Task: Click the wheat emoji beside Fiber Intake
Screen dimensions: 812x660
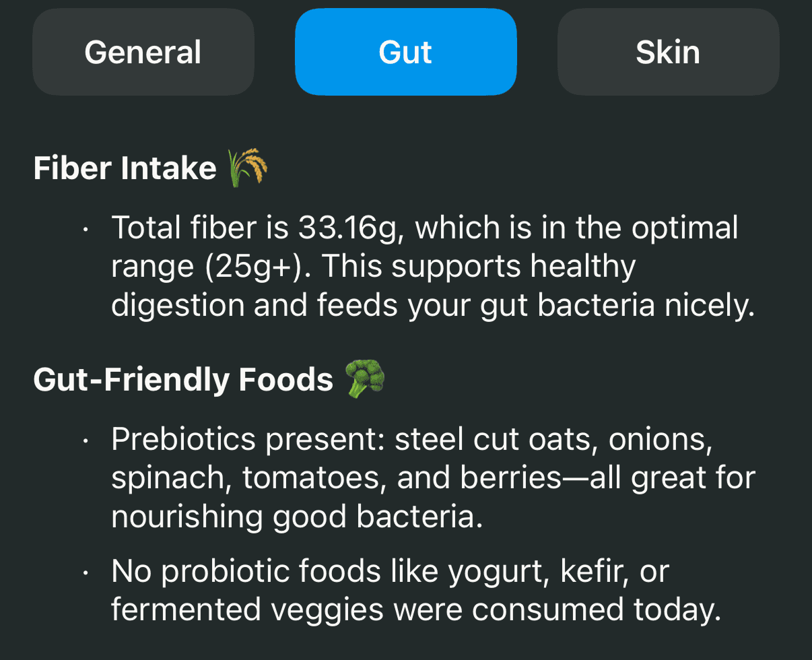Action: [248, 168]
